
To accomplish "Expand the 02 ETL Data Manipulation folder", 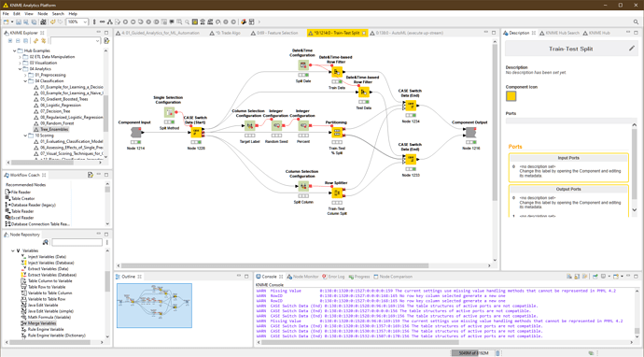I will click(x=20, y=57).
